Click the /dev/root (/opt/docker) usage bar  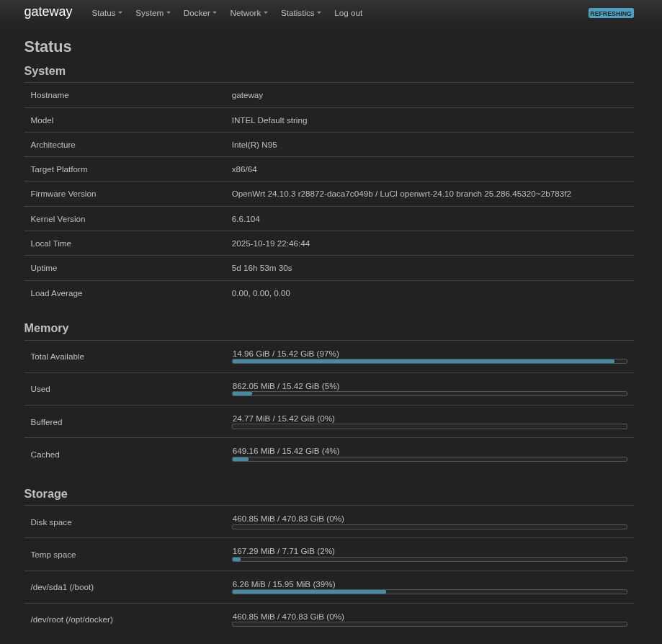click(429, 624)
